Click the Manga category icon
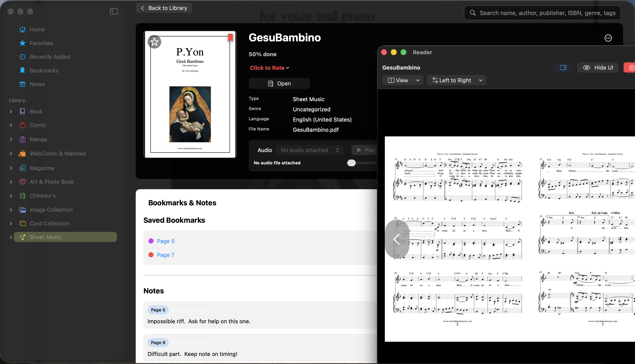Screen dimensions: 635x364 click(23, 139)
